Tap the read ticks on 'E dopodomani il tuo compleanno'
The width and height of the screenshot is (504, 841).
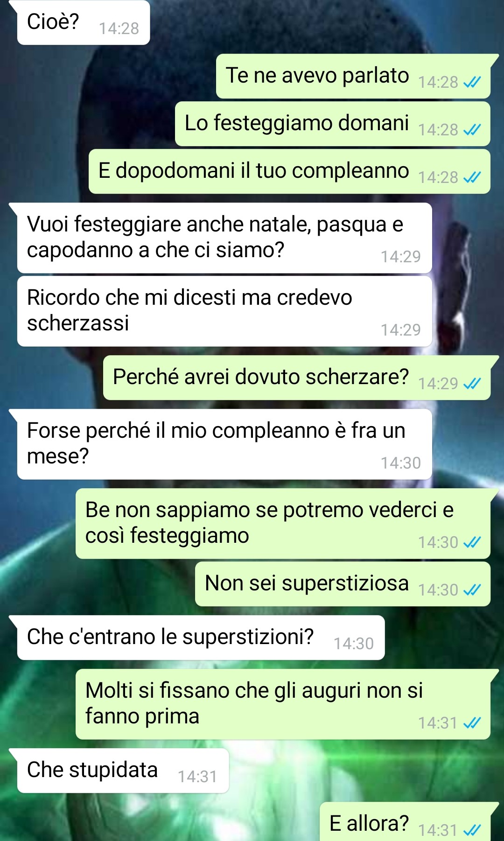point(472,178)
